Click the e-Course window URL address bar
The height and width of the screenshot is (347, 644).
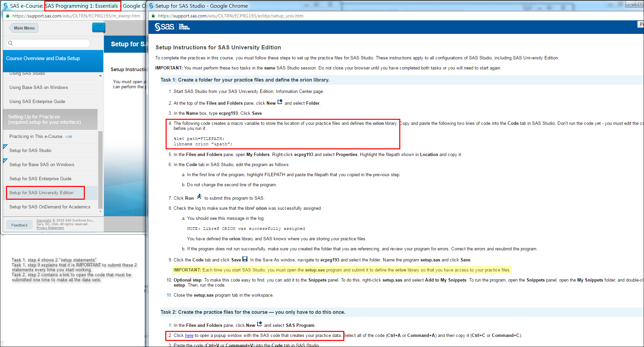pyautogui.click(x=76, y=16)
